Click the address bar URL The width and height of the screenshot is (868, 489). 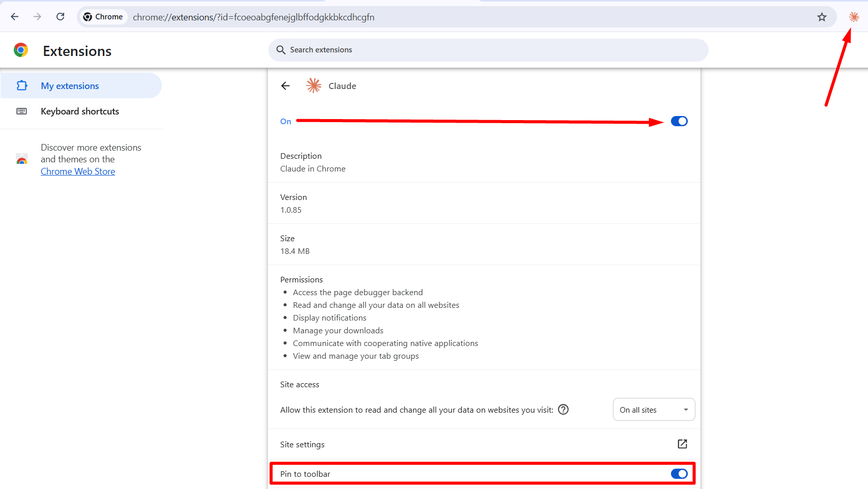point(254,17)
